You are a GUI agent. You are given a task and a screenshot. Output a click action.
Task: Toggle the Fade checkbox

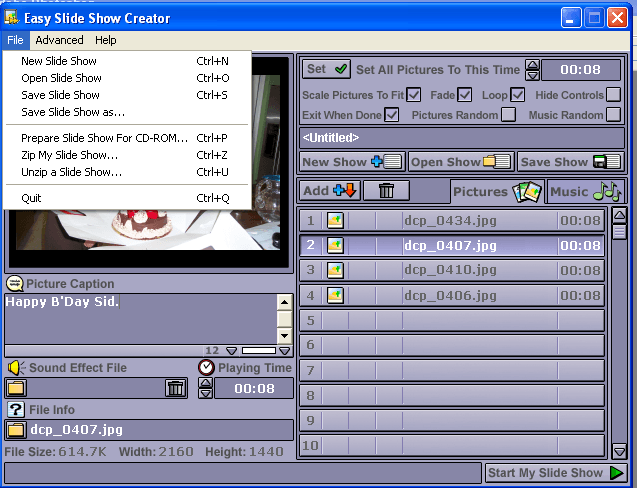(464, 95)
